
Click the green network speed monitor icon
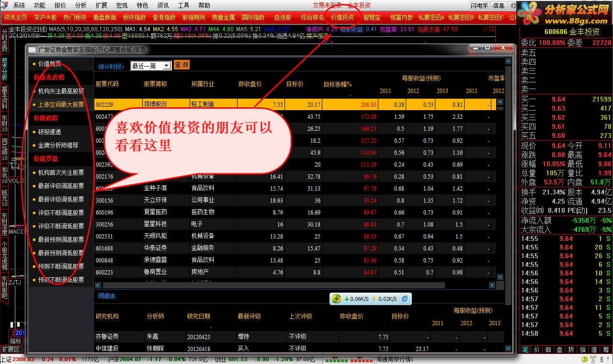point(337,298)
